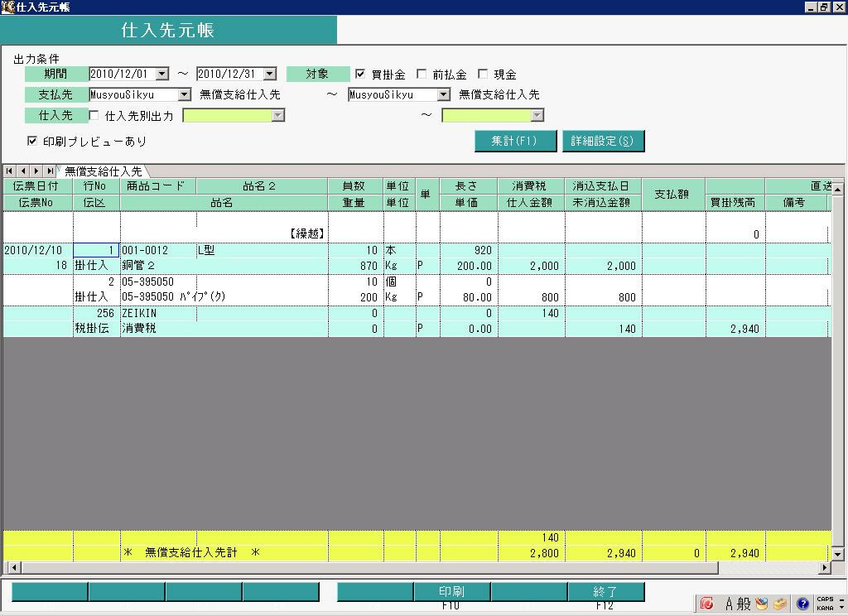The width and height of the screenshot is (848, 616).
Task: Open the first 仕入先 green dropdown
Action: (277, 115)
